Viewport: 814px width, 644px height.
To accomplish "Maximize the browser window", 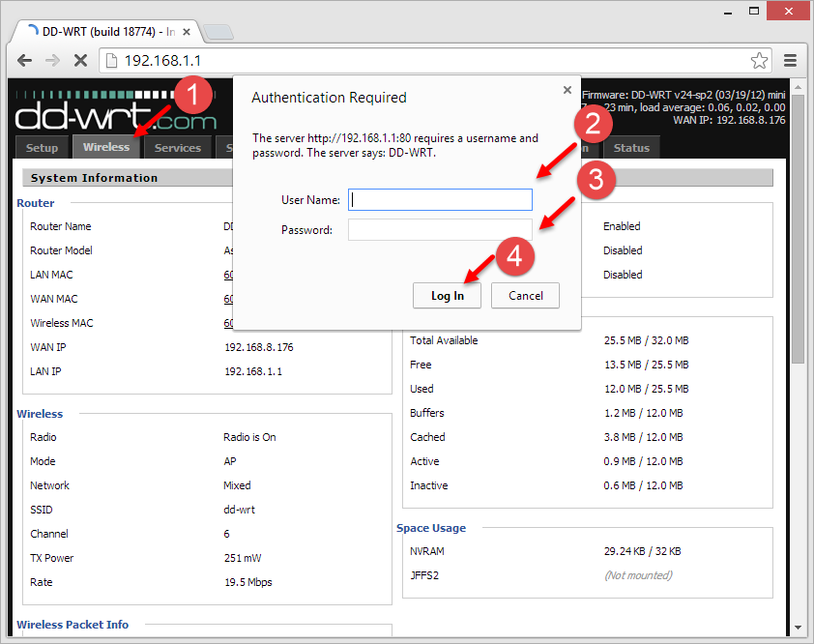I will pyautogui.click(x=754, y=11).
